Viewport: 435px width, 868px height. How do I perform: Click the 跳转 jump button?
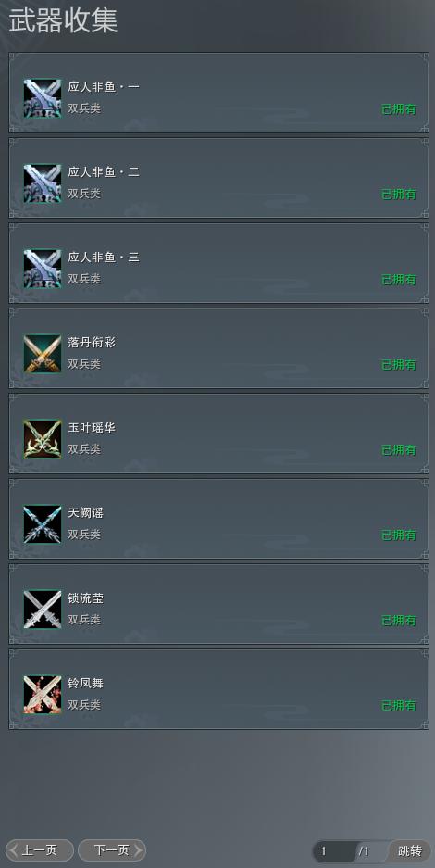[410, 850]
